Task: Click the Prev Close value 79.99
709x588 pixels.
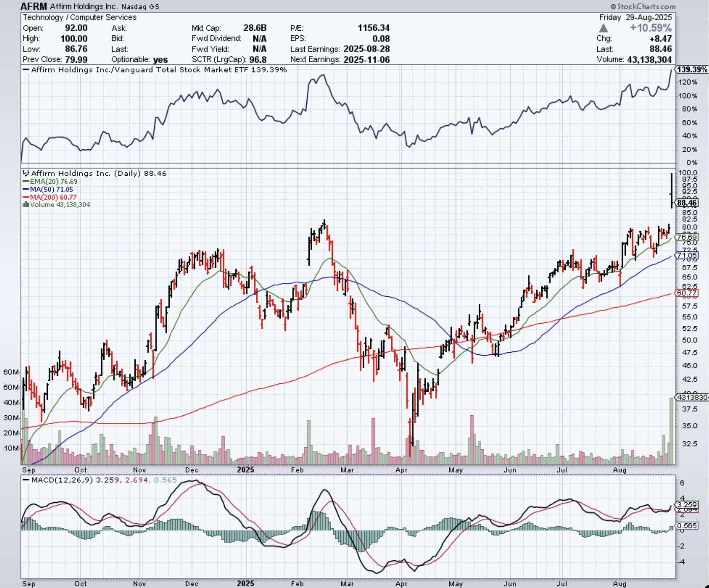Action: [x=76, y=59]
